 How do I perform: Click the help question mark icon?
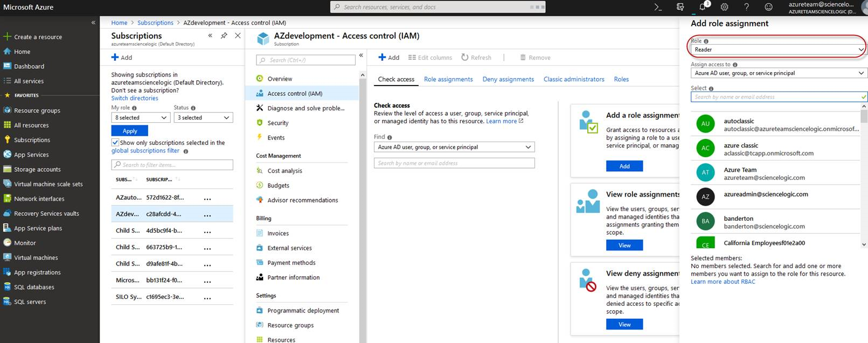746,7
